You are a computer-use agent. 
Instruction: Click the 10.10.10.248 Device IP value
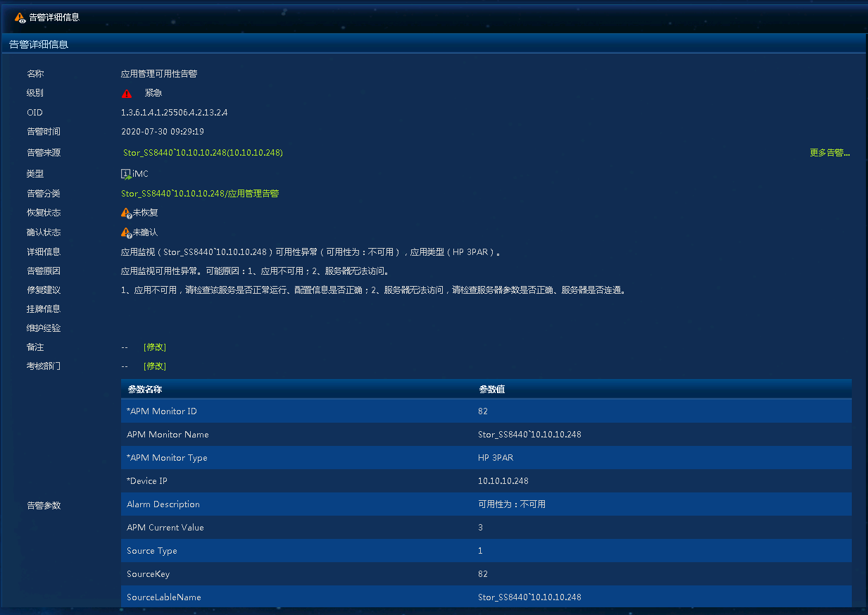tap(503, 481)
